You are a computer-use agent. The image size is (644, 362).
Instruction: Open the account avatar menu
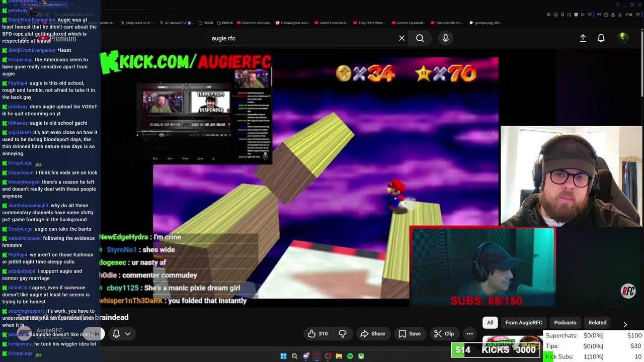point(623,38)
